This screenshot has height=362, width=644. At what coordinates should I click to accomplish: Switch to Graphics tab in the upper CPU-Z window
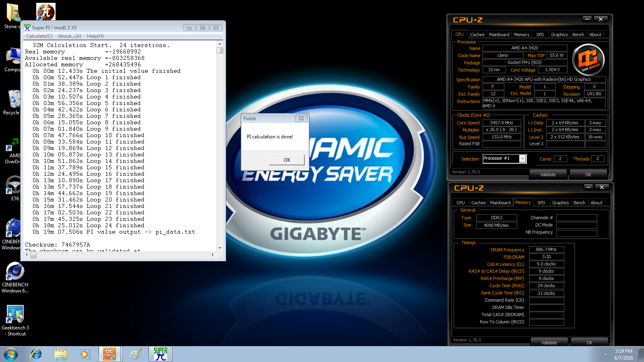559,35
